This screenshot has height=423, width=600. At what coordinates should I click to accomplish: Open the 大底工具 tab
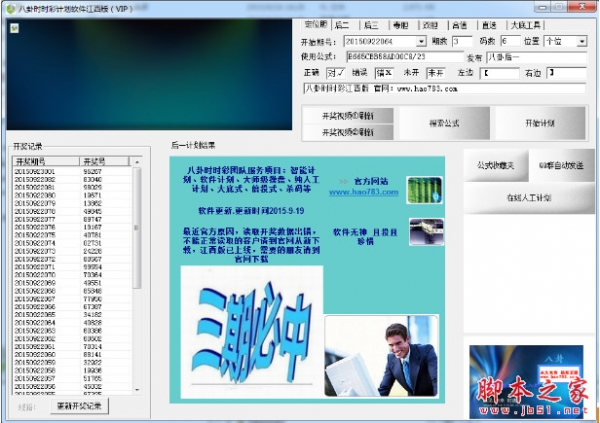(525, 25)
